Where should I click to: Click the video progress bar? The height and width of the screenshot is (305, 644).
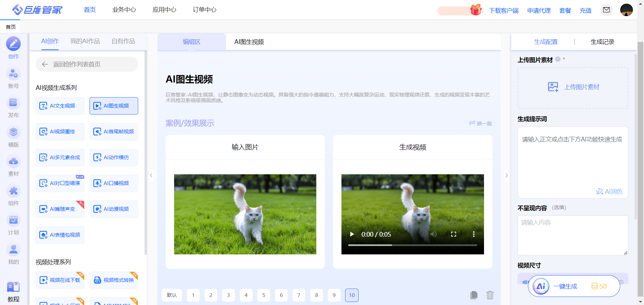click(x=413, y=245)
